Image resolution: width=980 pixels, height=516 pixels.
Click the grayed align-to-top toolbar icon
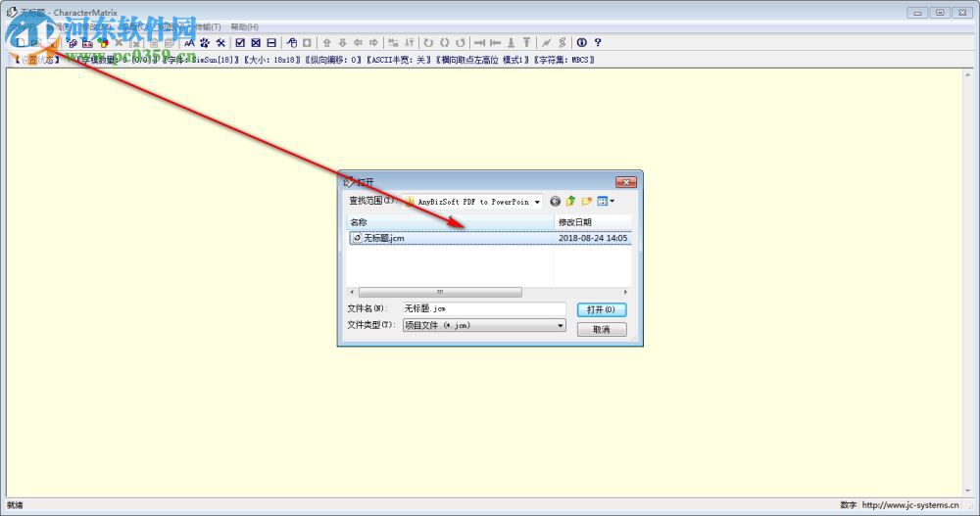(x=526, y=42)
